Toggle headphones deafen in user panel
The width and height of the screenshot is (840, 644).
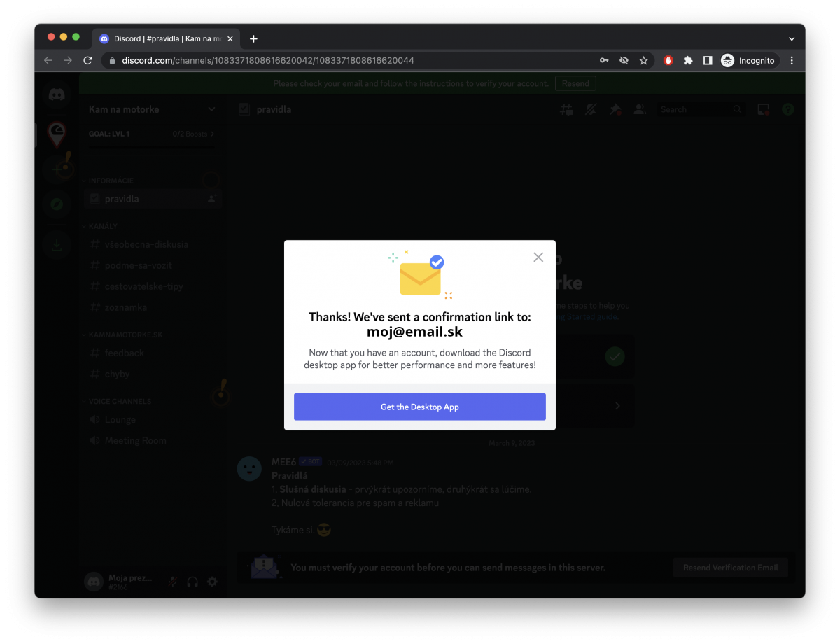pyautogui.click(x=192, y=582)
